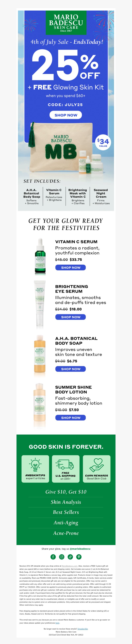Screen dimensions: 132x644
Task: Follow the @mariobadescu tag link
Action: (x=80, y=549)
